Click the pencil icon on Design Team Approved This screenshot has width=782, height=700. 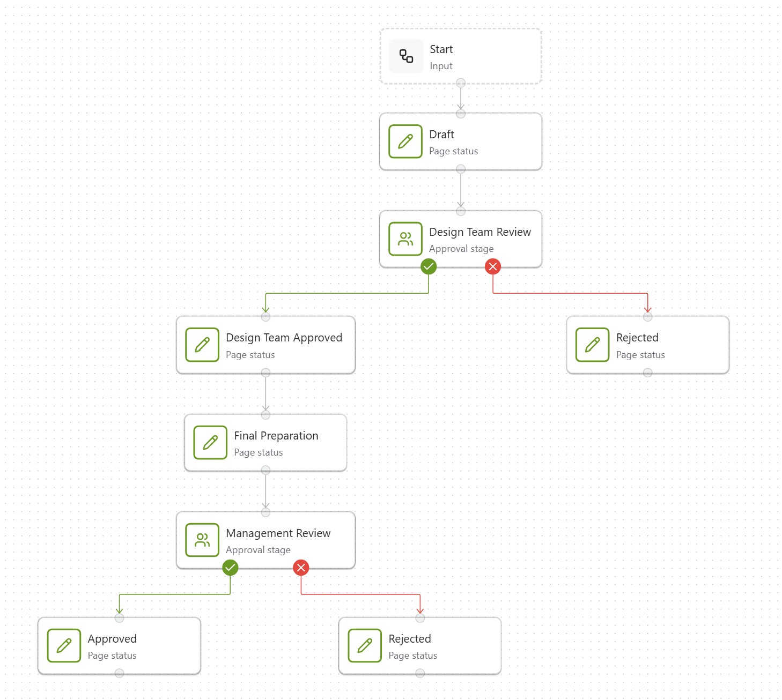pos(202,345)
